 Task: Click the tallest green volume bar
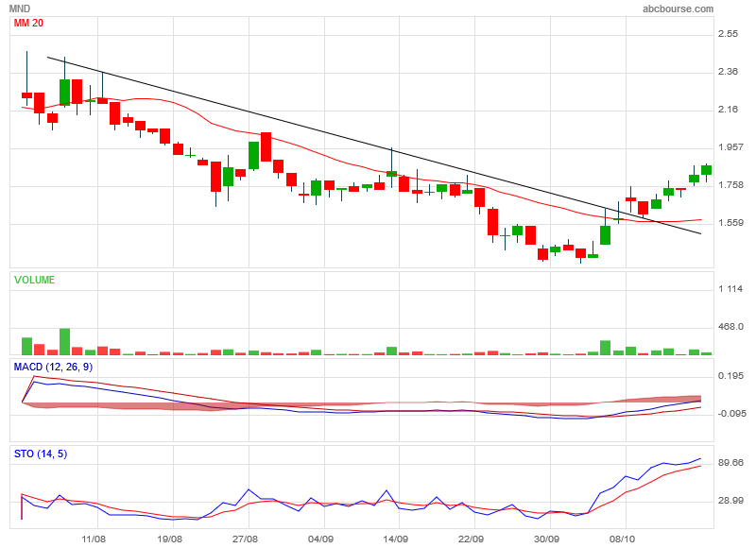(64, 342)
